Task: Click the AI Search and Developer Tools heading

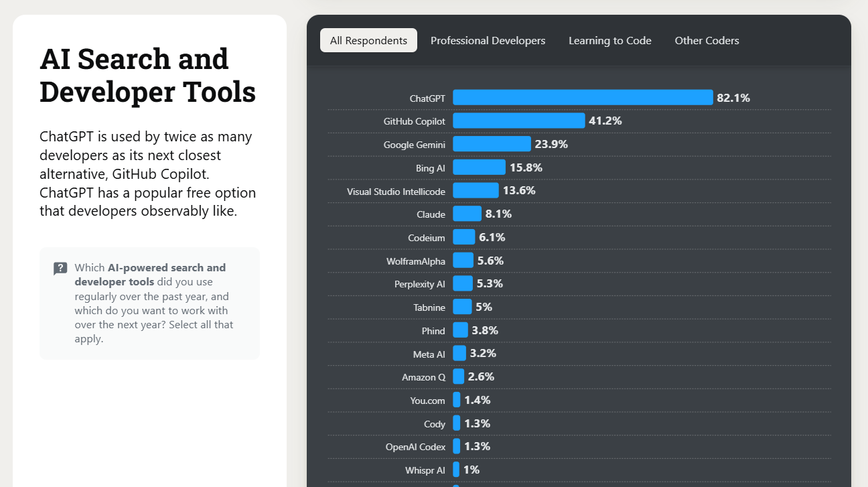Action: 147,75
